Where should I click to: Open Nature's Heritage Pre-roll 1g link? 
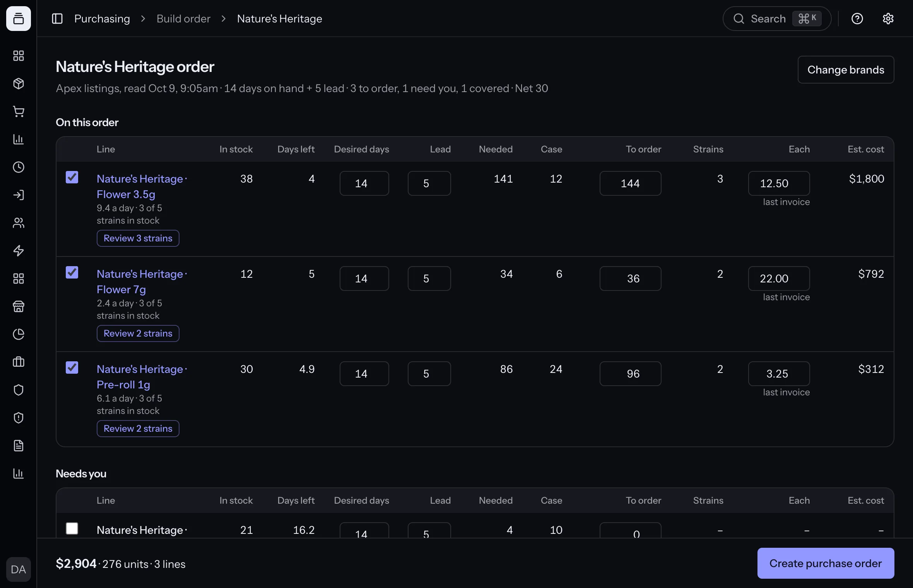pos(142,377)
